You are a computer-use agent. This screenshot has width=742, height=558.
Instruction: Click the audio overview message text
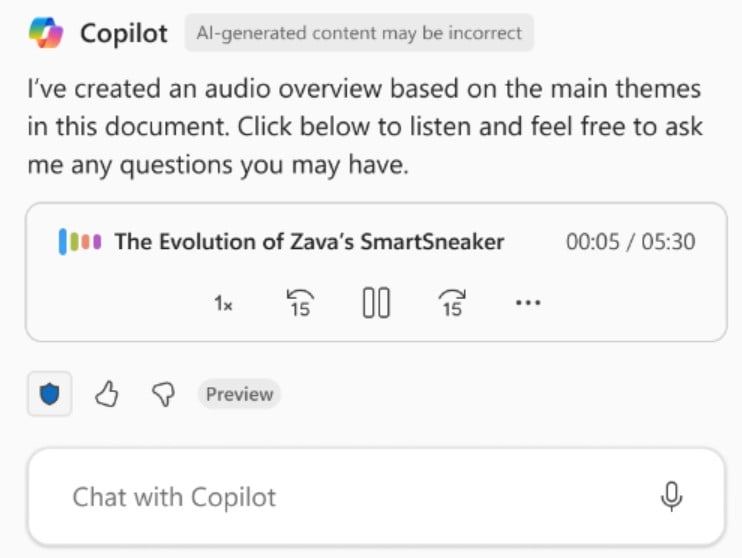[364, 128]
